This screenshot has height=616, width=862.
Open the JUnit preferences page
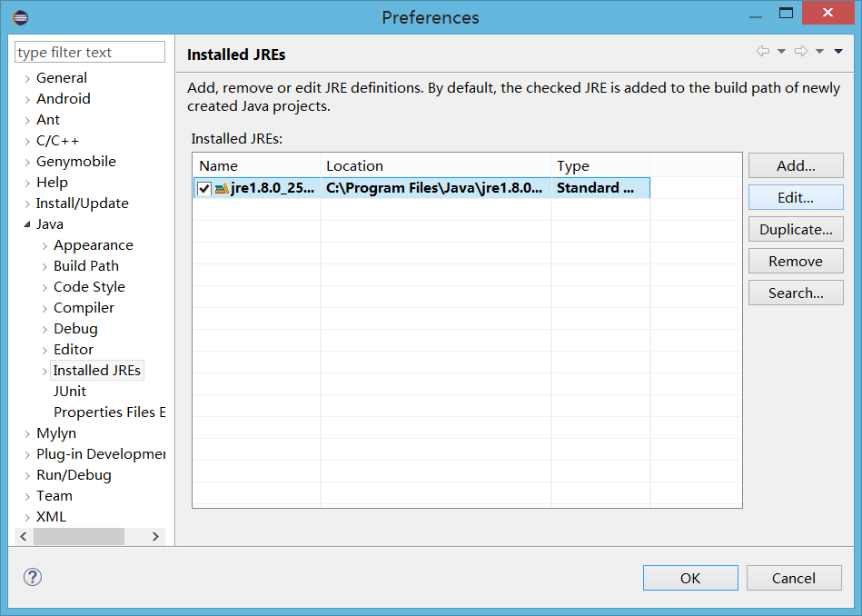70,392
